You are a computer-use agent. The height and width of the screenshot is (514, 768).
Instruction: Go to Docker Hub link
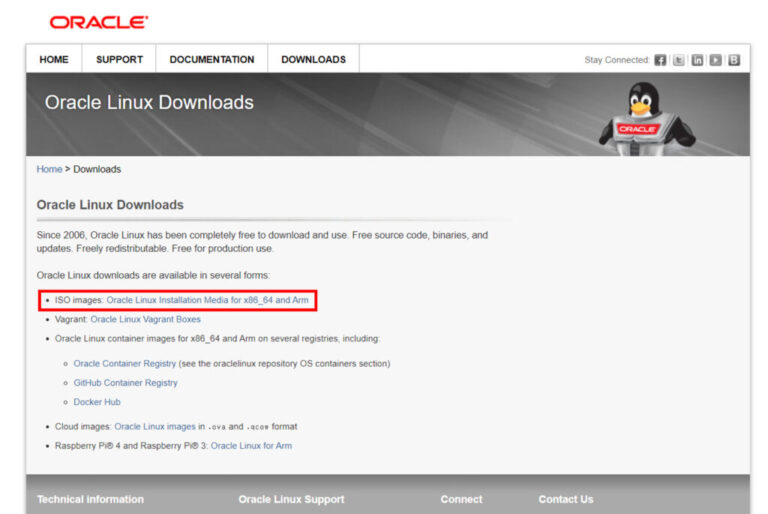(97, 402)
